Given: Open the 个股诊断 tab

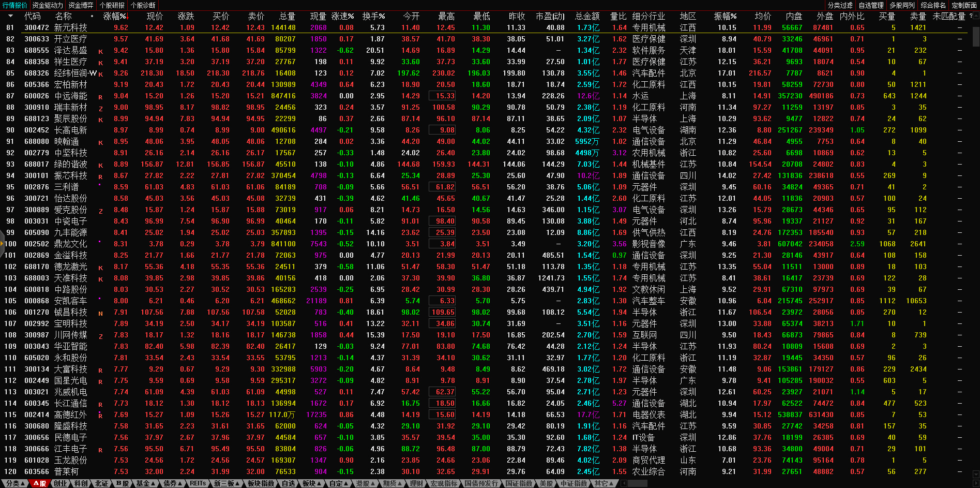Looking at the screenshot, I should point(143,5).
